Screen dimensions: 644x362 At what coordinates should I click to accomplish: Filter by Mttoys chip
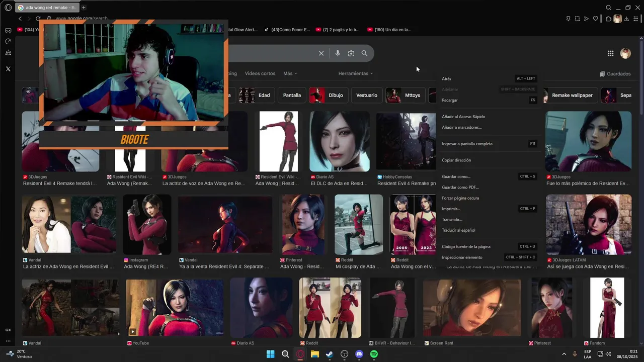pos(406,95)
